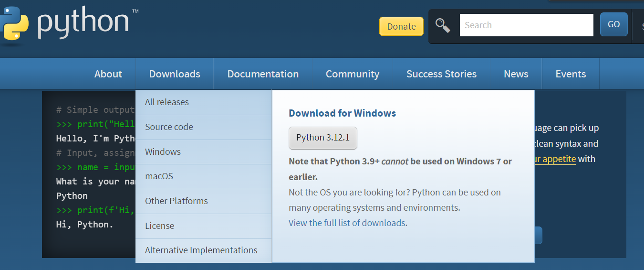Open the Events menu
The image size is (644, 270).
(571, 74)
